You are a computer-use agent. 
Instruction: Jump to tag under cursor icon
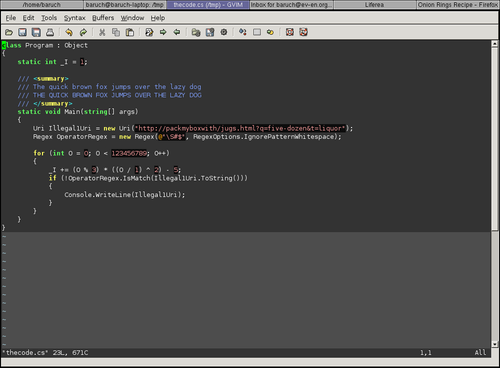click(x=270, y=32)
